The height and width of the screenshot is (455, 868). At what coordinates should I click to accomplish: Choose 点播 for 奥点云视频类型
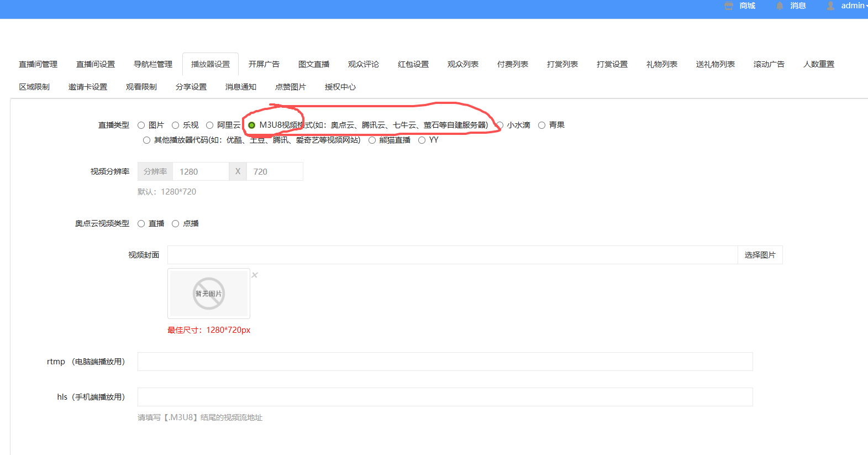pos(176,224)
